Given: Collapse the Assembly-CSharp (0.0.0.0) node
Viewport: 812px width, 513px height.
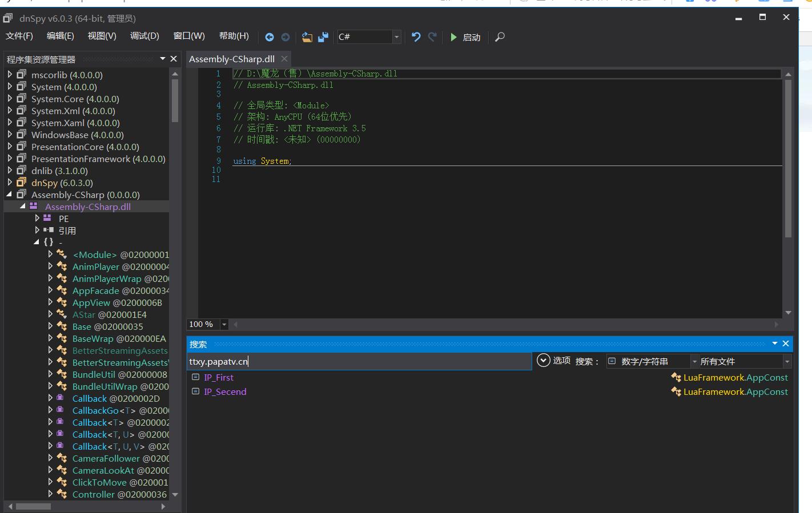Looking at the screenshot, I should [x=10, y=195].
